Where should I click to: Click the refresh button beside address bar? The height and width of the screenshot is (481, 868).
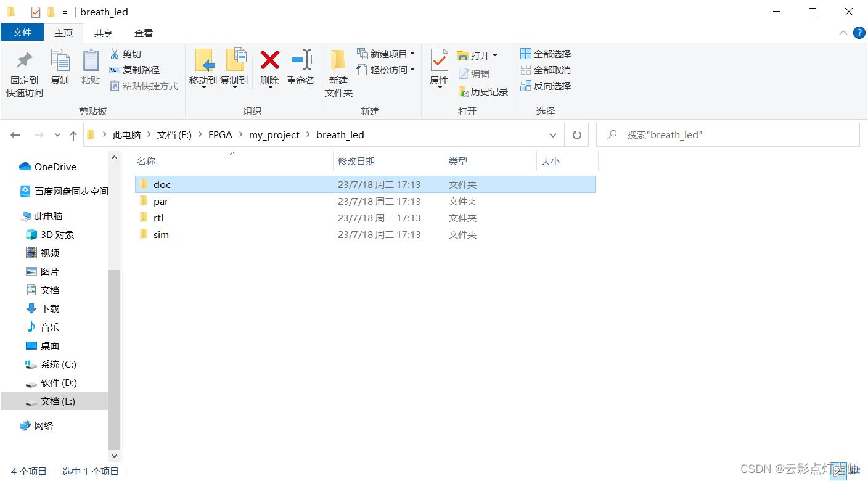pos(577,135)
